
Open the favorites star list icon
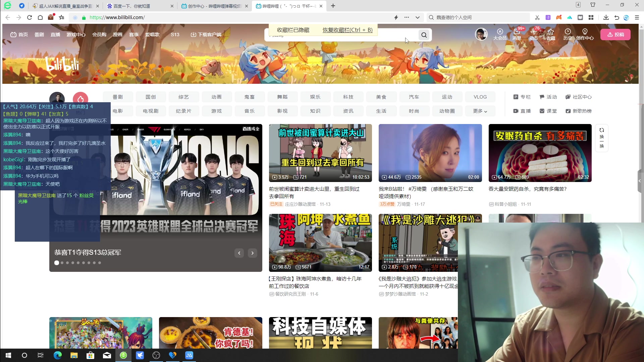coord(61,17)
